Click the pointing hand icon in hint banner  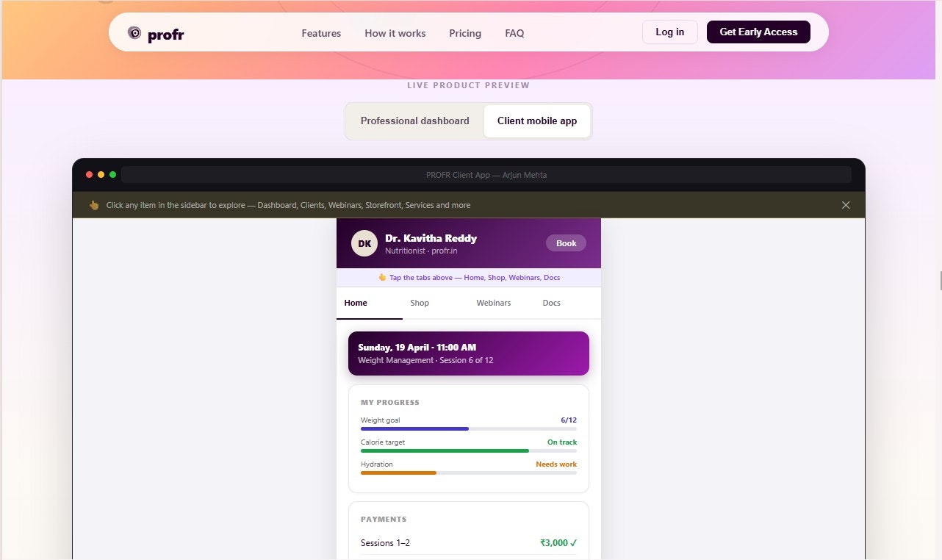pyautogui.click(x=94, y=205)
